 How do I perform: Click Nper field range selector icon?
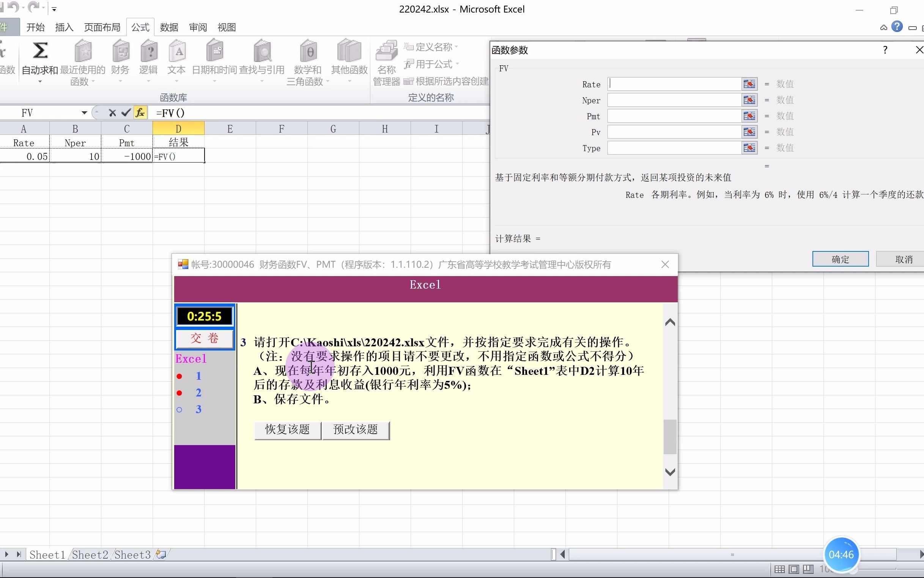pyautogui.click(x=749, y=100)
